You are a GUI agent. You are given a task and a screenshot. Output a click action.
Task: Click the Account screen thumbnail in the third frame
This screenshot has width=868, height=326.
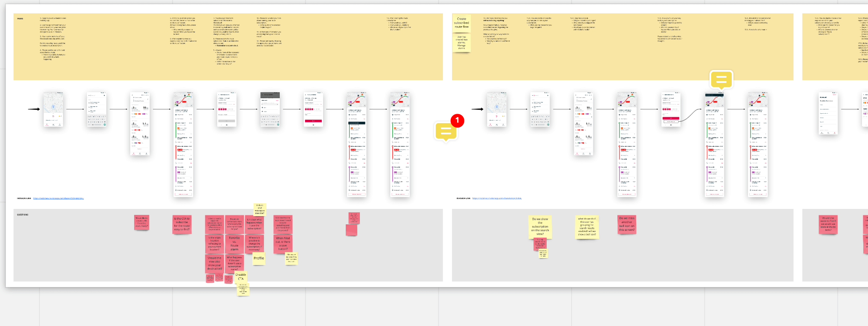pyautogui.click(x=828, y=113)
